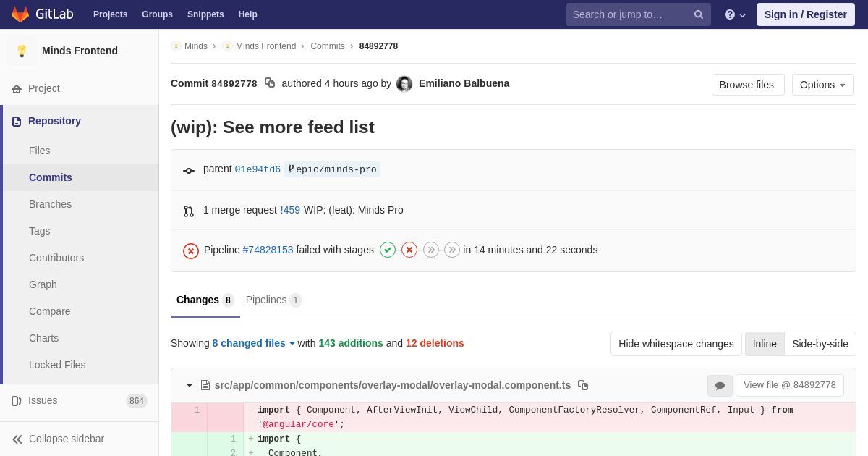Click the failed stage red X icon
The width and height of the screenshot is (868, 456).
click(409, 250)
